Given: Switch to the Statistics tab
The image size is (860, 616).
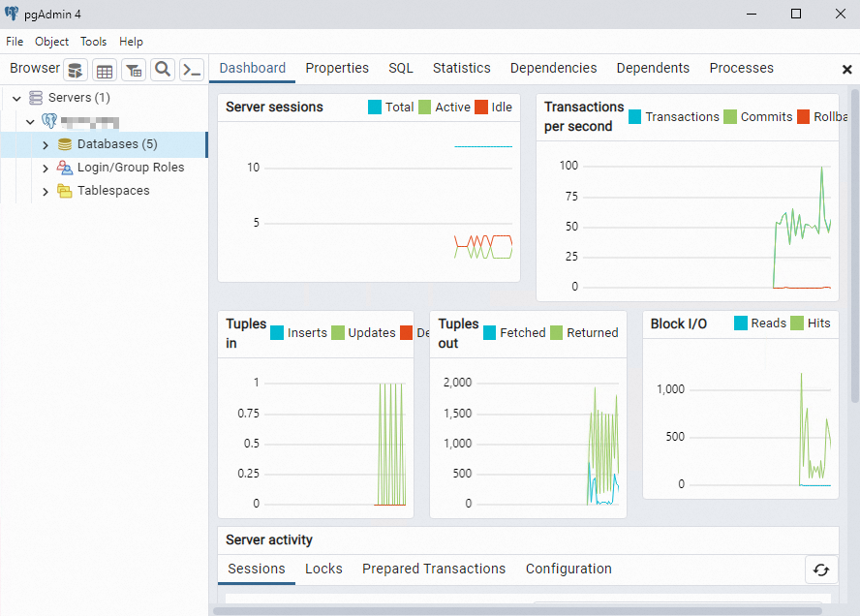Looking at the screenshot, I should tap(461, 68).
